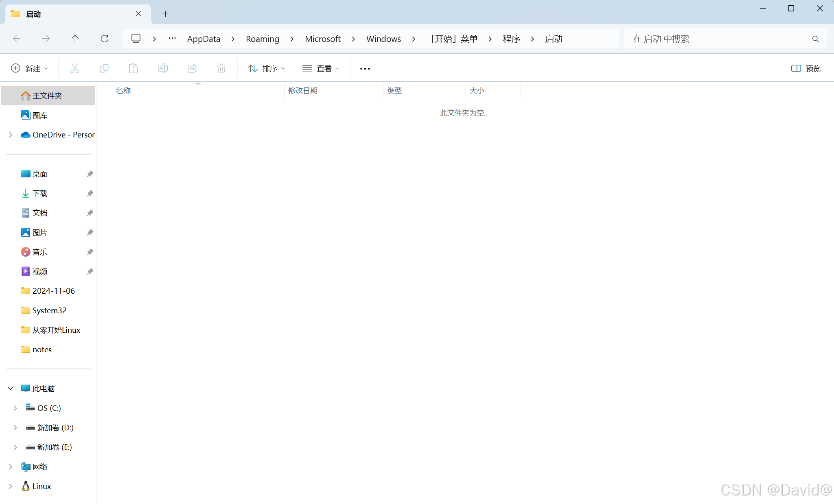834x504 pixels.
Task: Click the 在 启动 中搜索 search box
Action: 718,39
